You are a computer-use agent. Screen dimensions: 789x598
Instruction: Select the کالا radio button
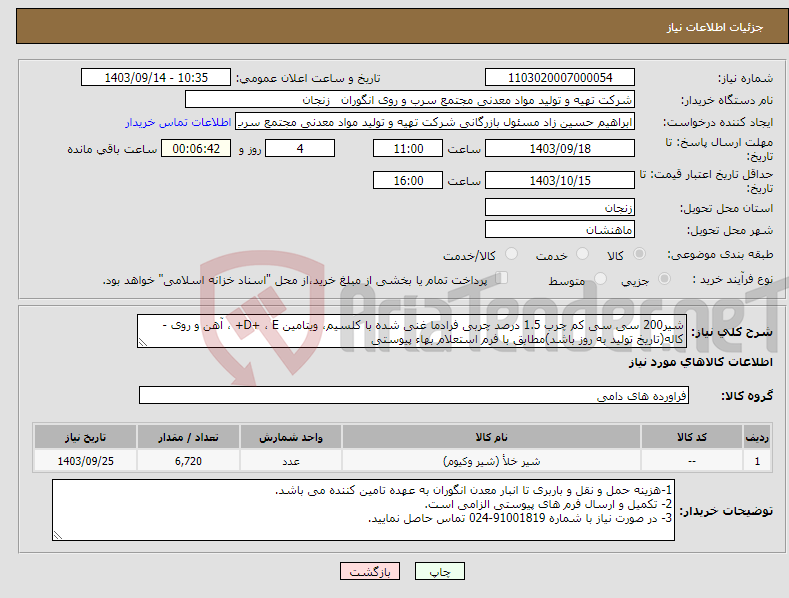coord(640,254)
